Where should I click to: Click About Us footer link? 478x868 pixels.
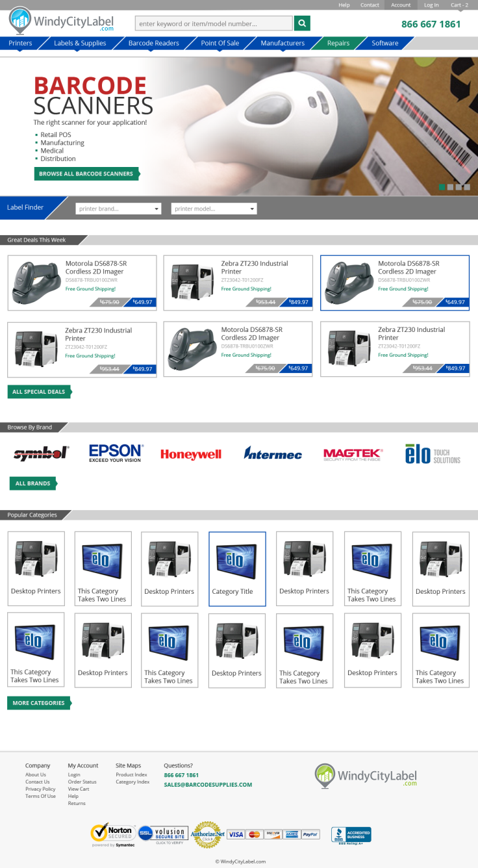pyautogui.click(x=36, y=774)
